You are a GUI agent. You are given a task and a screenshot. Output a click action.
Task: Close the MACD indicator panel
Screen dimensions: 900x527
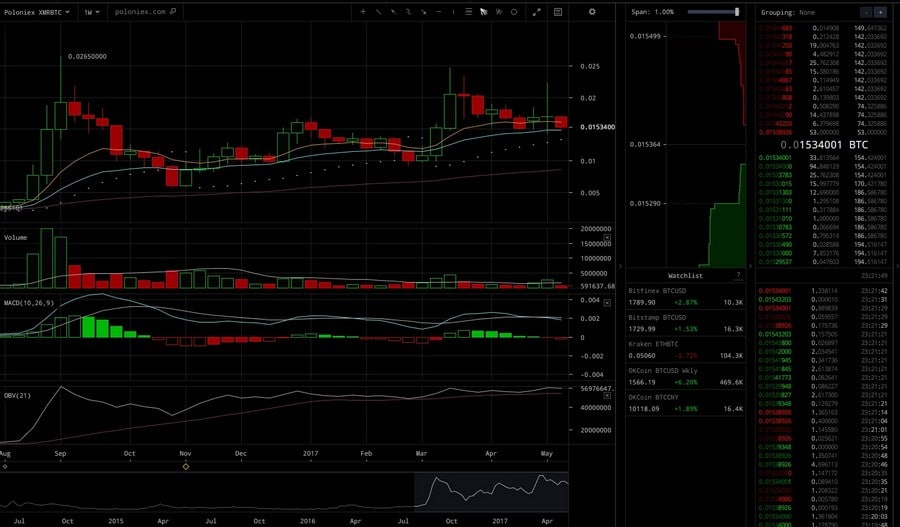tap(607, 303)
